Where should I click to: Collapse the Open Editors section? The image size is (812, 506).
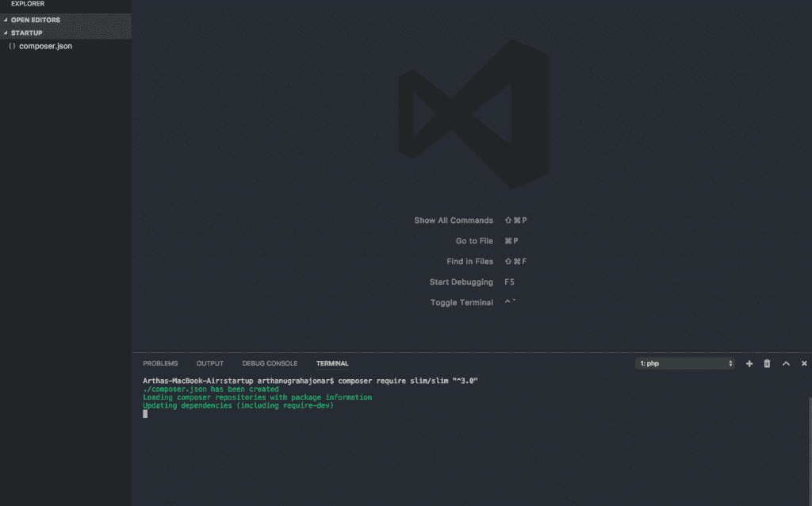click(x=35, y=20)
